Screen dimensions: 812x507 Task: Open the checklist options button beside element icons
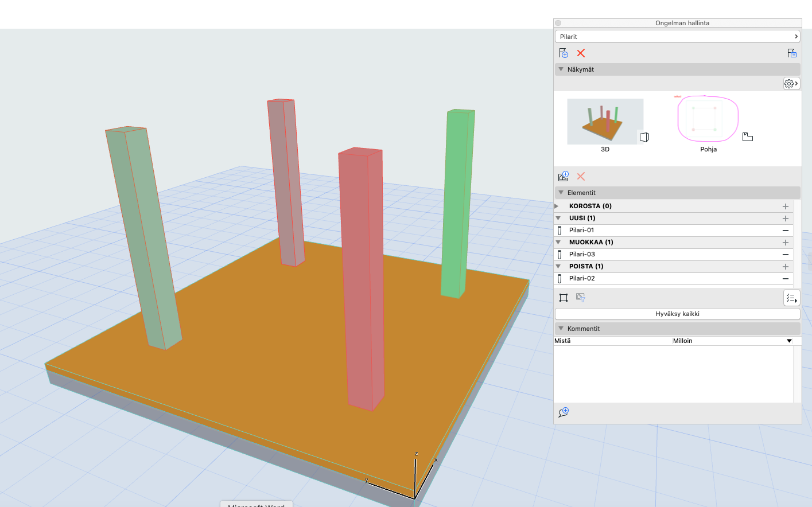tap(791, 298)
